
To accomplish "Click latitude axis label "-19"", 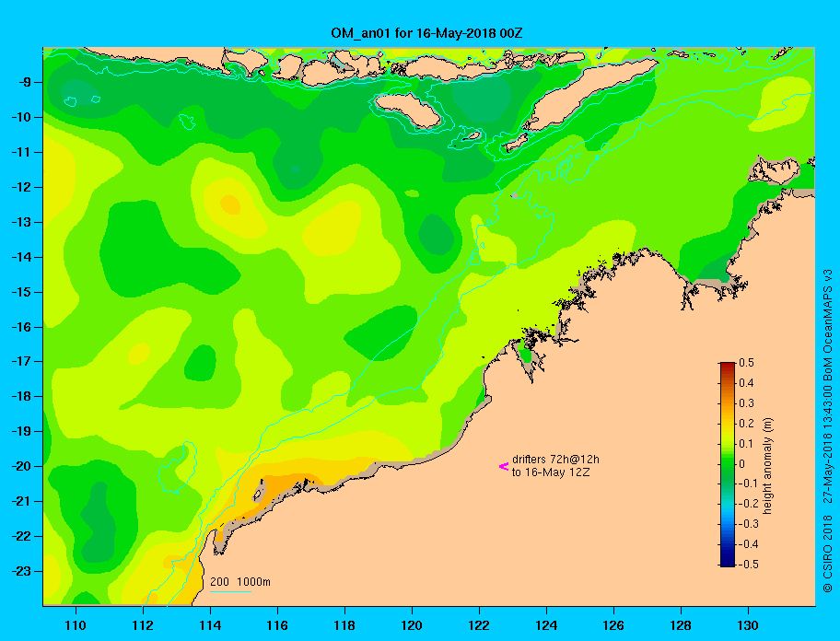I will pos(22,431).
